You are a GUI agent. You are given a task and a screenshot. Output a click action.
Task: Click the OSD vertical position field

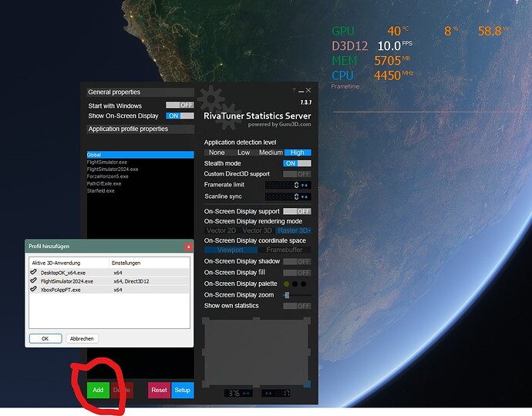tap(275, 394)
